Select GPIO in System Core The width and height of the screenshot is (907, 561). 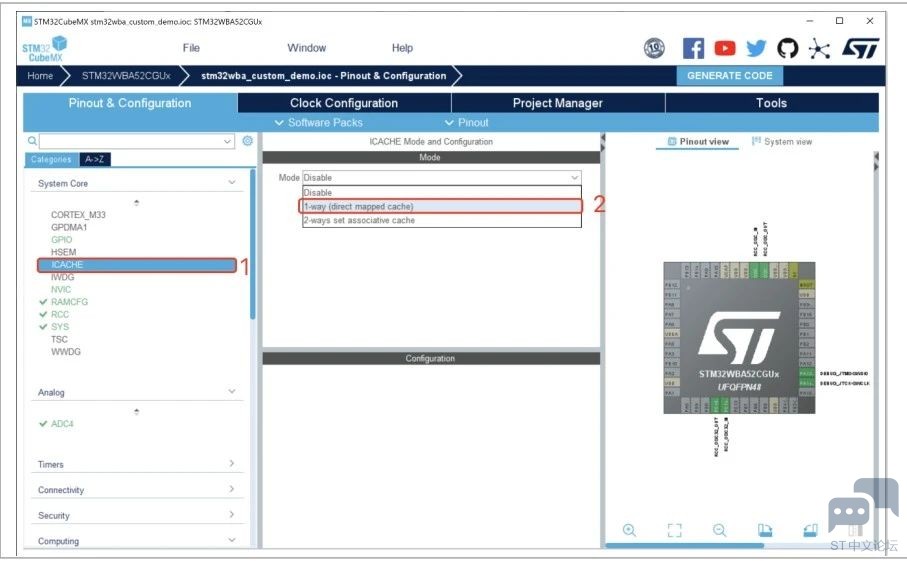click(61, 239)
